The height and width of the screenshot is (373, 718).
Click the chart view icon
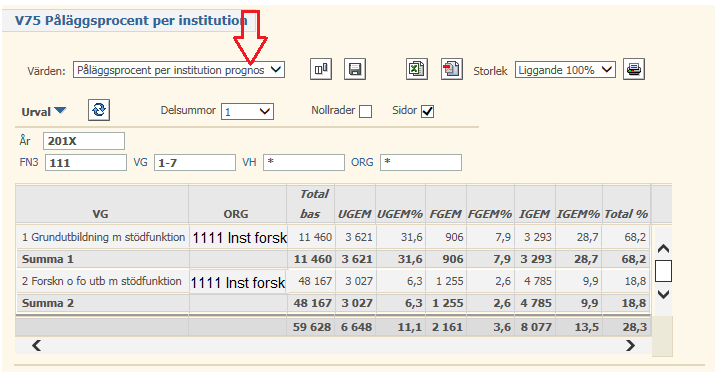coord(321,69)
